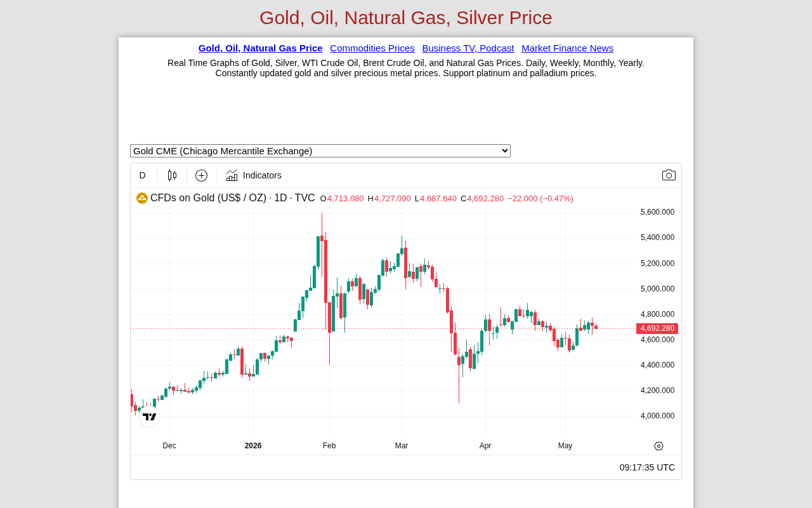
Task: Visit Market Finance News link
Action: click(567, 48)
